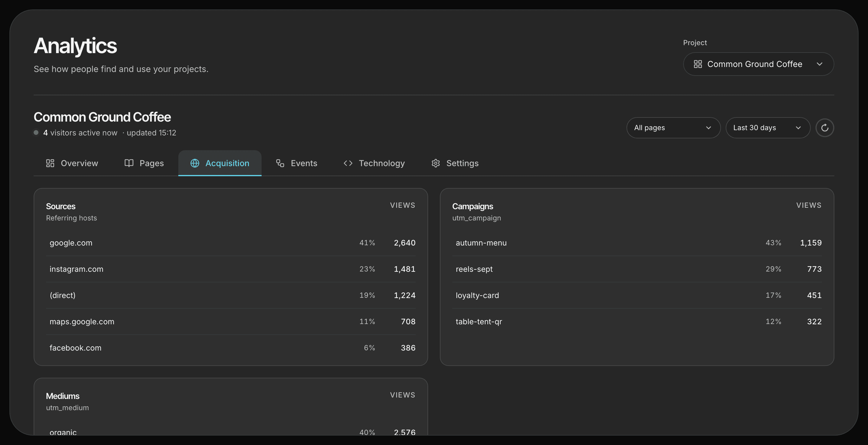Click the 41% share for google.com
The image size is (868, 445).
pos(367,243)
